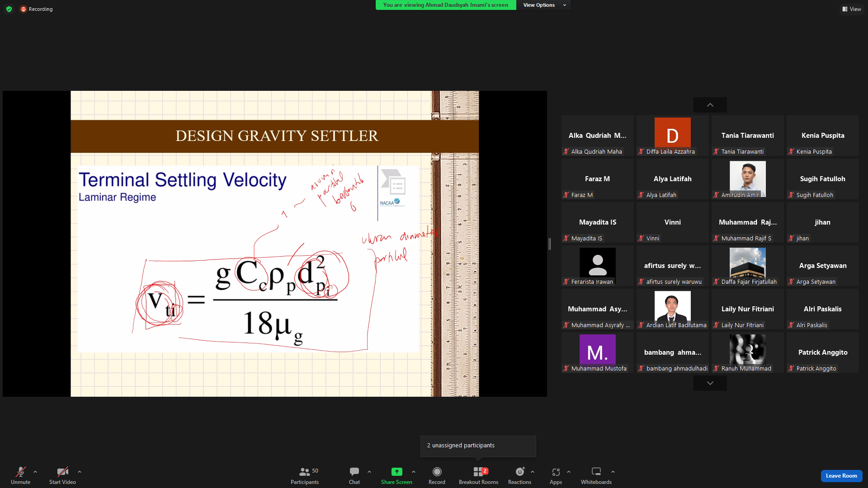Open the Apps panel
This screenshot has height=488, width=868.
click(x=556, y=476)
